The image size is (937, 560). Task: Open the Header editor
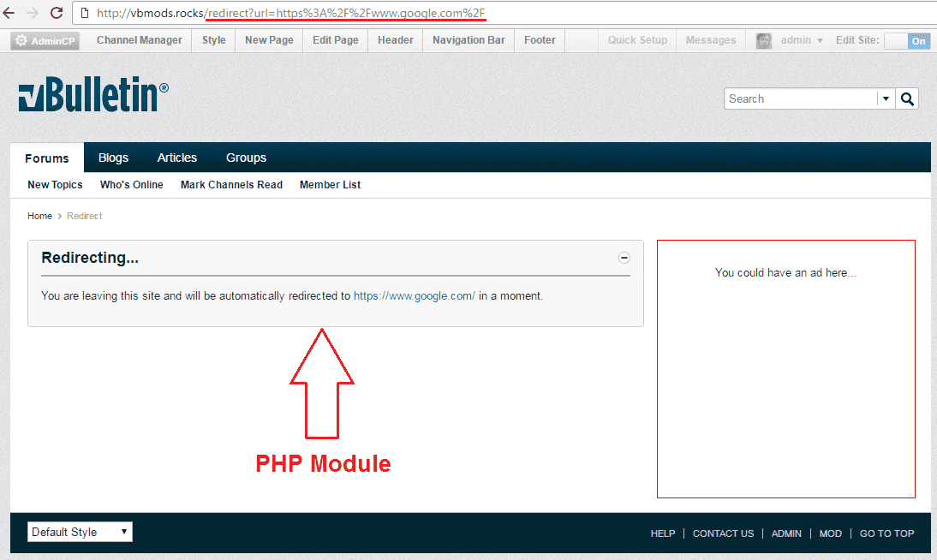click(395, 40)
